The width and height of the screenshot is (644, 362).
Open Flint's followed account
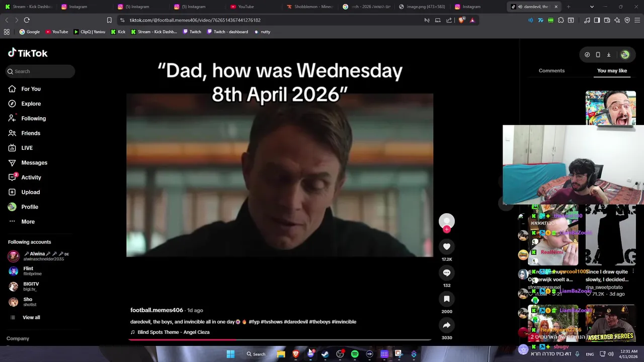pyautogui.click(x=25, y=271)
